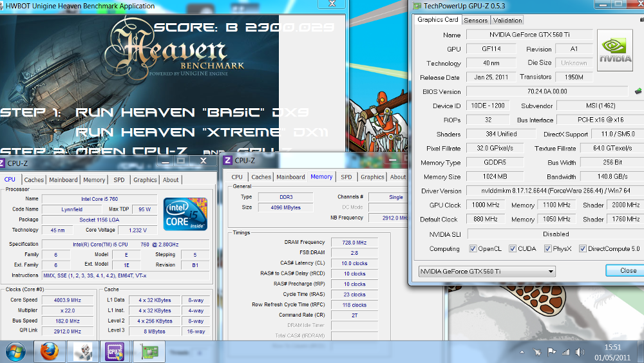Click the Memory Size 4096 MBytes value
Screen dimensions: 644x363
[x=285, y=207]
